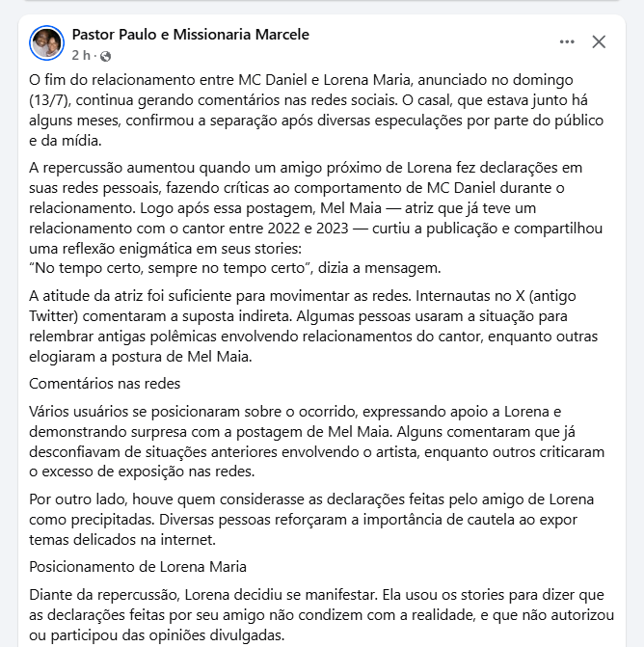Screen dimensions: 644x647
Task: Click paragraph starting 'A atitude da atriz'
Action: pos(313,326)
